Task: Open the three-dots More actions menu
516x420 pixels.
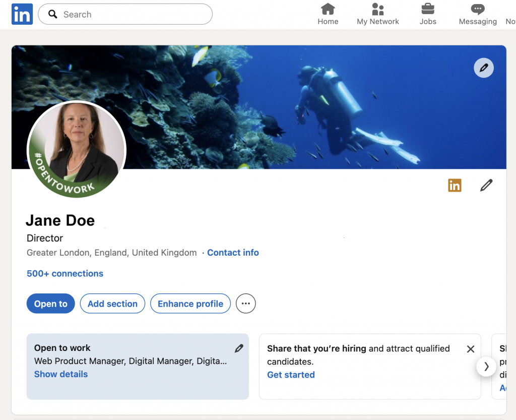Action: coord(246,304)
